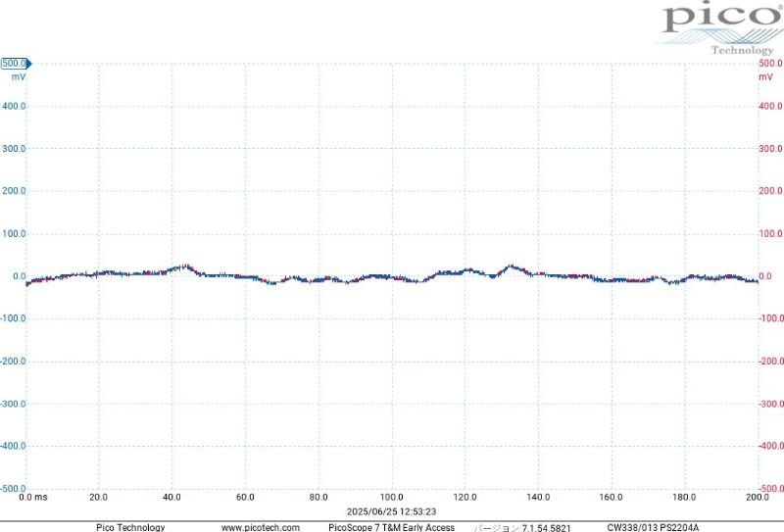Click the red -400.0 label on right axis
The height and width of the screenshot is (532, 784).
[x=771, y=446]
